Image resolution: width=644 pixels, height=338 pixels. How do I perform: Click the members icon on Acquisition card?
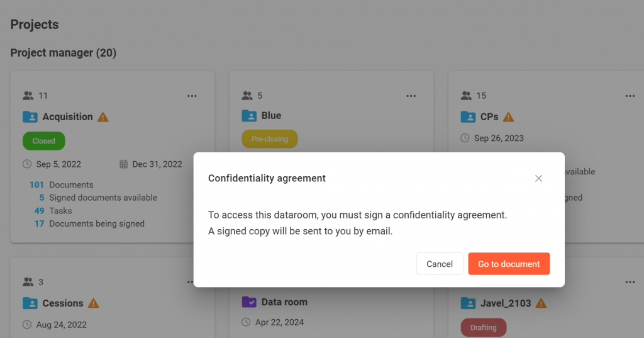click(x=28, y=96)
